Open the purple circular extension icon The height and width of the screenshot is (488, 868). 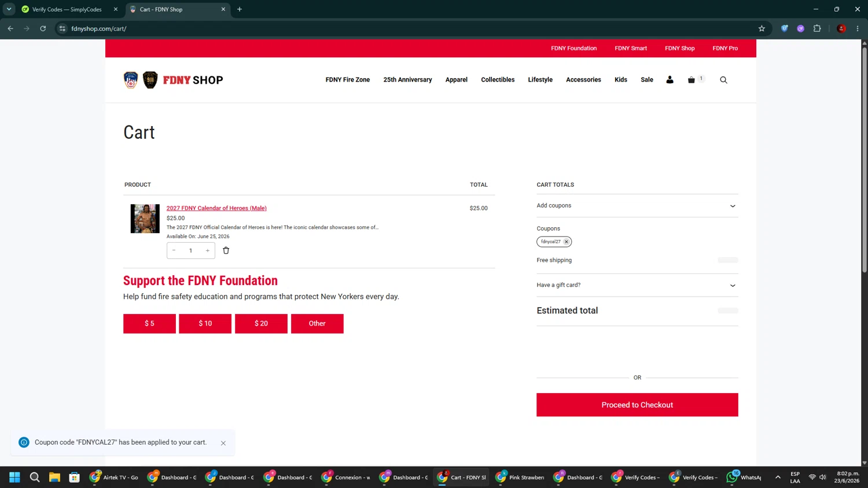tap(801, 28)
